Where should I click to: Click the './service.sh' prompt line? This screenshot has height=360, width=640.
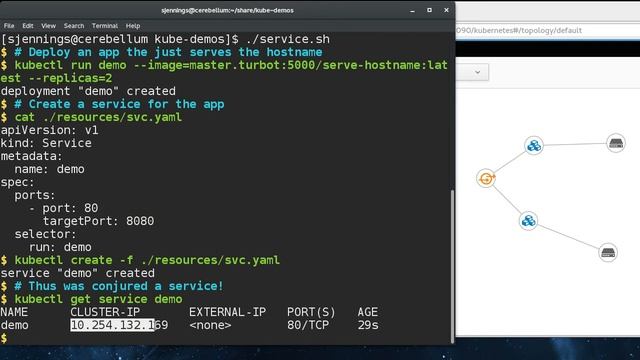point(165,39)
